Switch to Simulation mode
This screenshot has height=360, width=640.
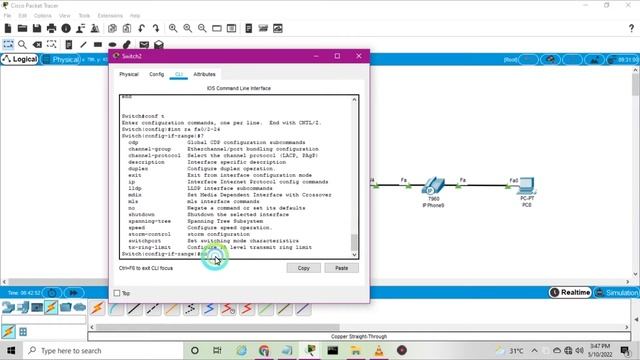[x=617, y=293]
